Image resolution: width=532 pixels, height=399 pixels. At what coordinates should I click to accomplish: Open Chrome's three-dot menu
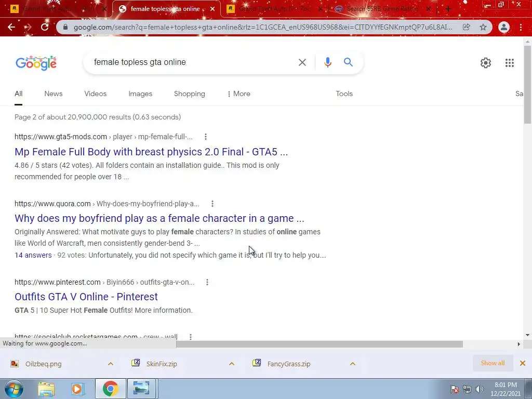(521, 27)
